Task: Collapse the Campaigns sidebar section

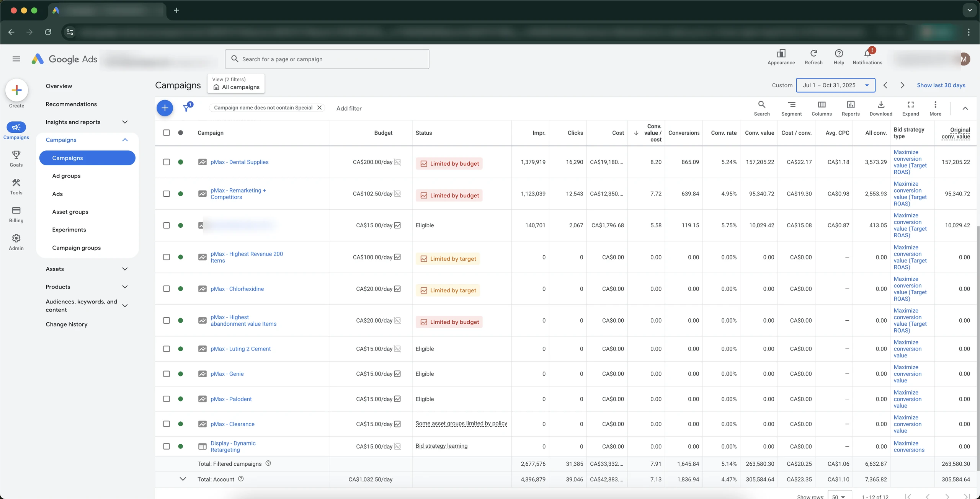Action: pyautogui.click(x=125, y=140)
